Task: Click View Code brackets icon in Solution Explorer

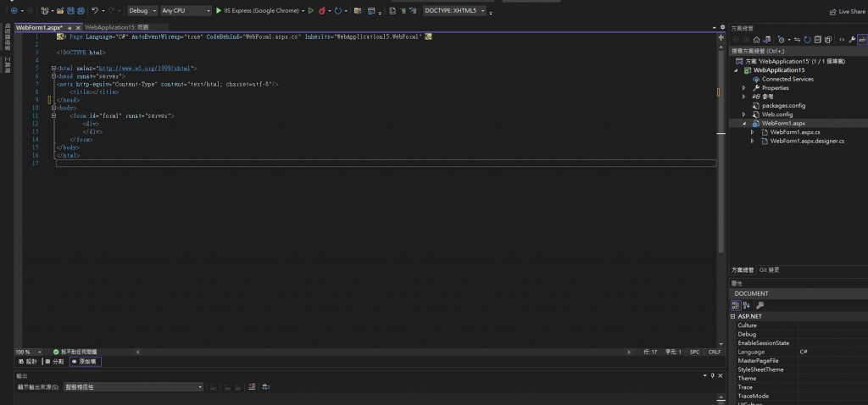Action: [842, 39]
